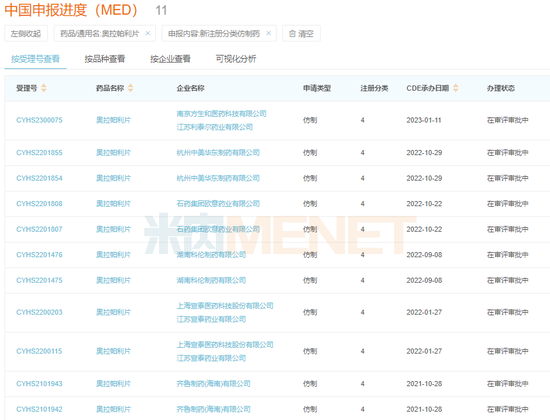Open 上海宣泰医药科技 link in CYHS2200203 row
The image size is (550, 420).
click(x=225, y=306)
